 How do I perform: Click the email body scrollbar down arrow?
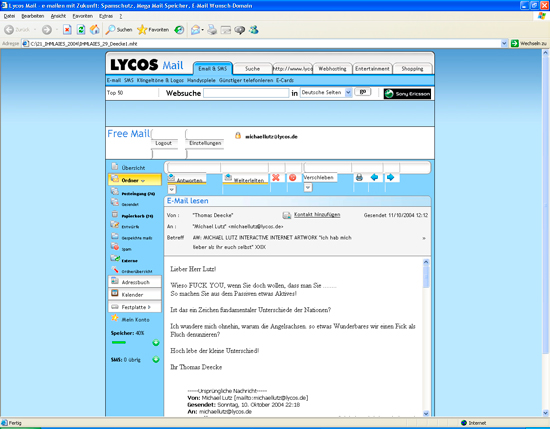(426, 413)
